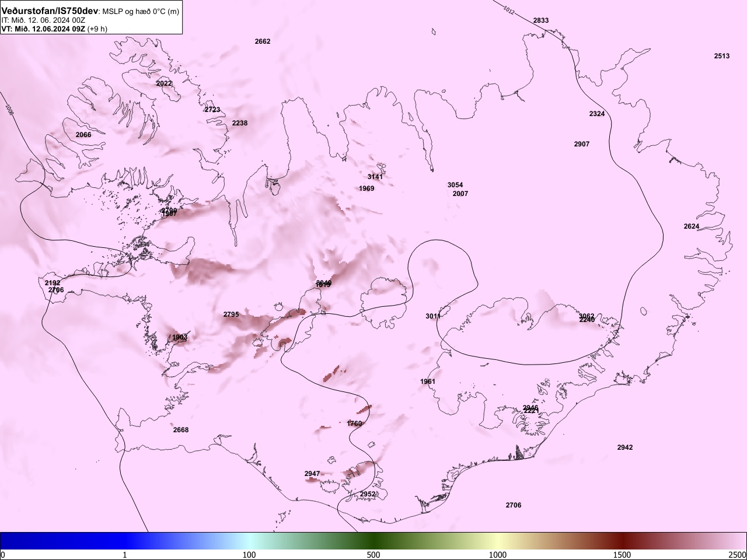
Task: Click the 2795 height value
Action: coord(231,314)
